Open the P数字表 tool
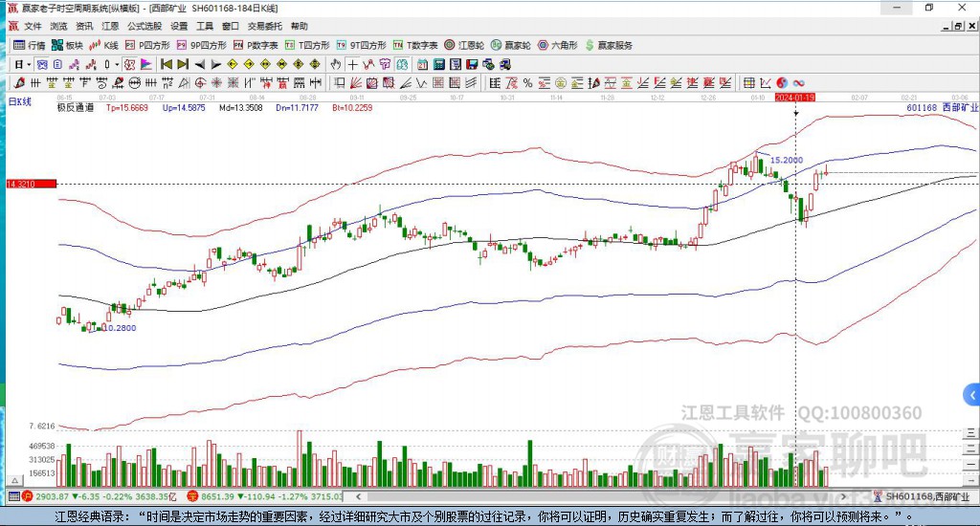Screen dimensions: 980x526 click(256, 45)
